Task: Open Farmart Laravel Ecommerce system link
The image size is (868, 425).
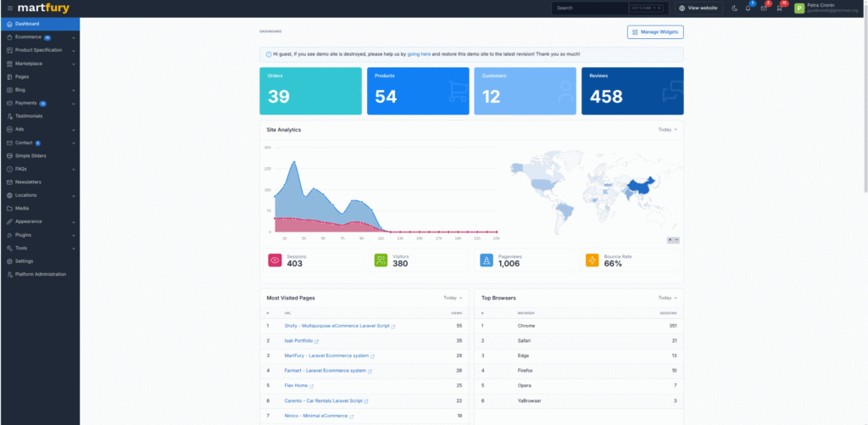Action: click(325, 371)
